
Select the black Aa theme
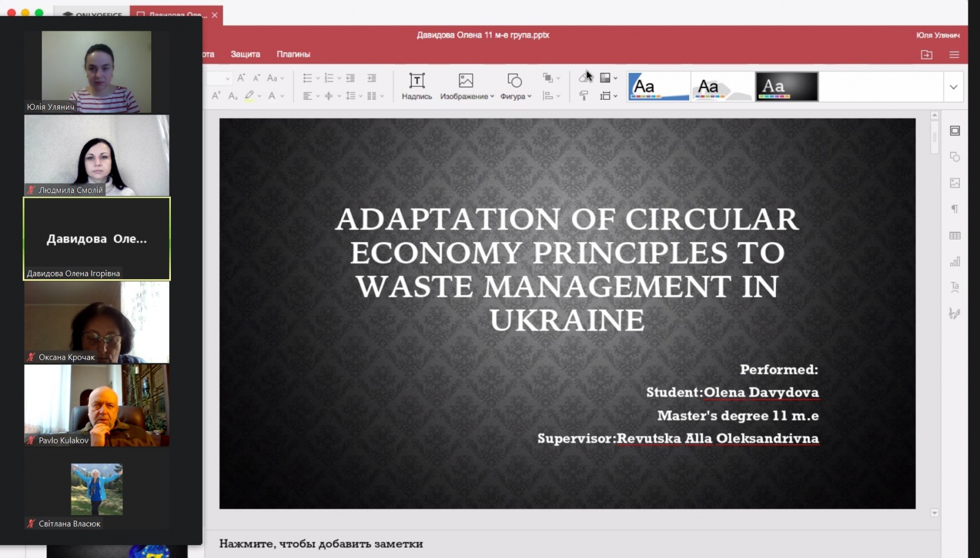click(786, 86)
